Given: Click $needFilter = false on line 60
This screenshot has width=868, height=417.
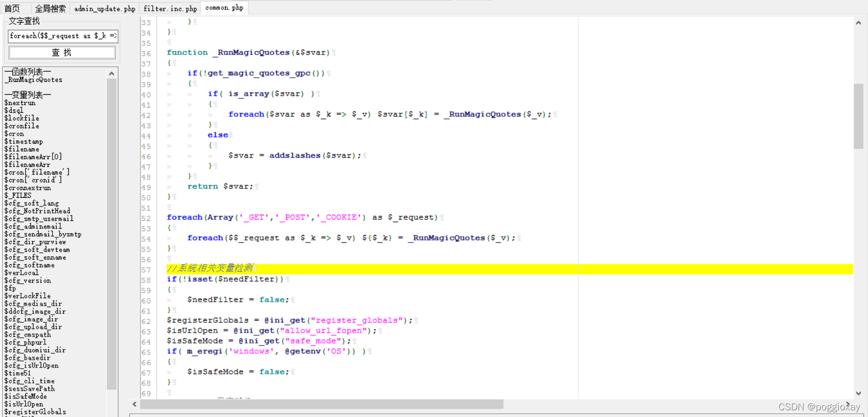Looking at the screenshot, I should [238, 300].
